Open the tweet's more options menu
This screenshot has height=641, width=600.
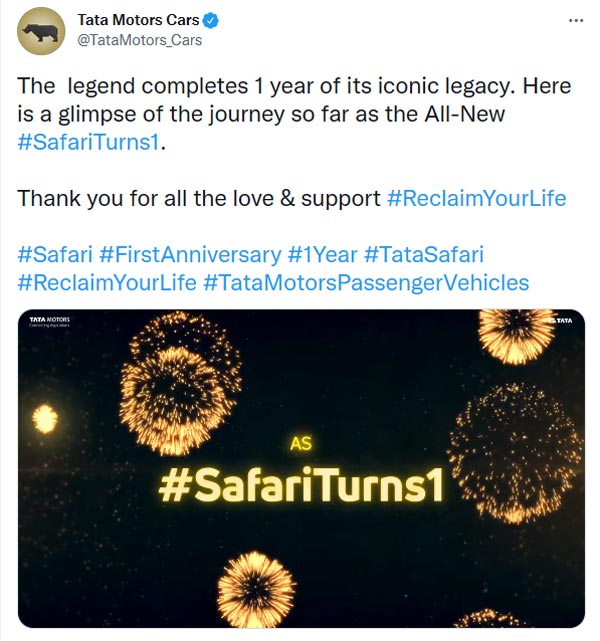click(x=574, y=20)
